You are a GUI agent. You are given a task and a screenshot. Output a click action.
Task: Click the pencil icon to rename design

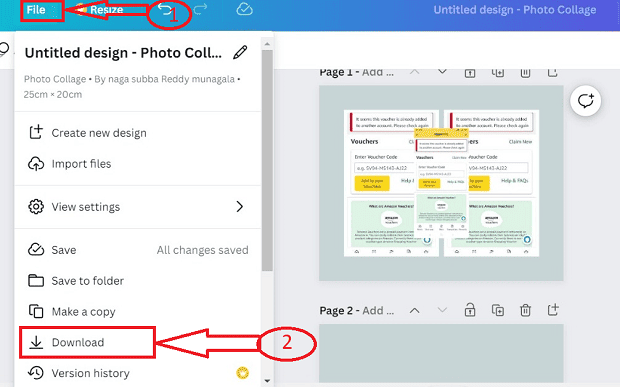point(240,52)
